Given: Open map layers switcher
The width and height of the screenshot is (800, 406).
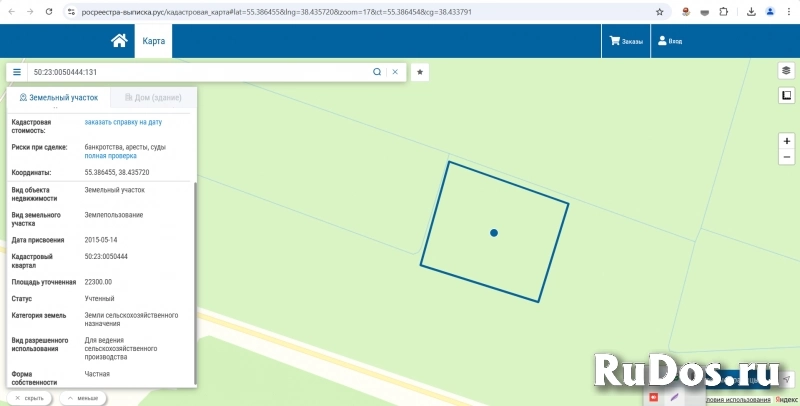Looking at the screenshot, I should pyautogui.click(x=786, y=71).
